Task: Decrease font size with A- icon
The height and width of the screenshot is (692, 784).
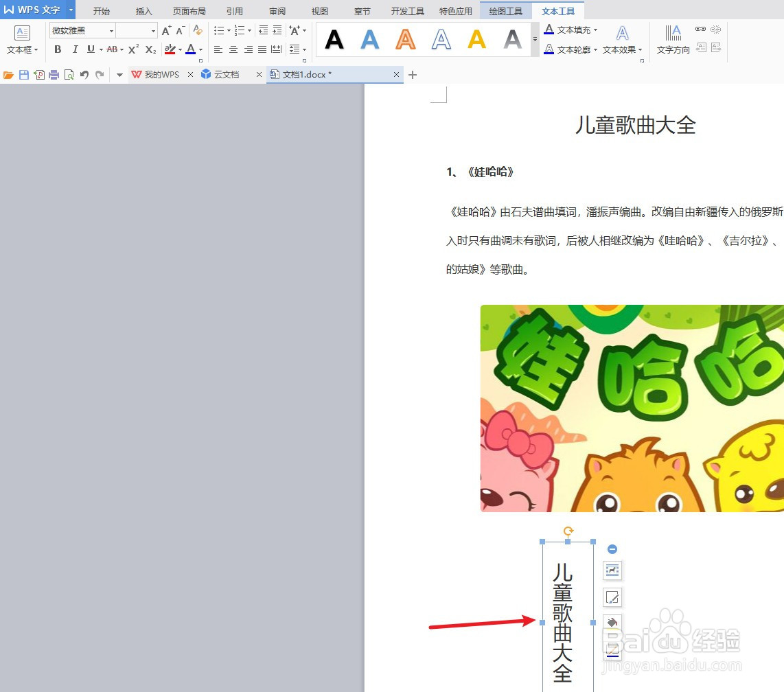Action: pos(181,30)
